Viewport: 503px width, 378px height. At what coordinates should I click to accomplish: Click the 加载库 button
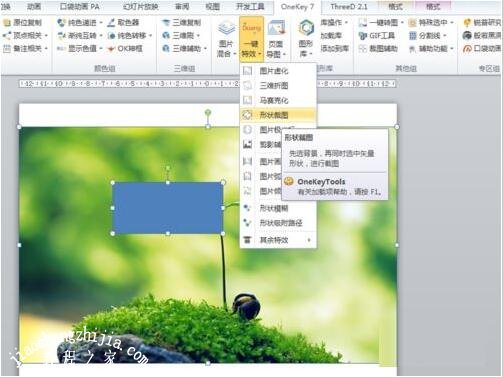point(331,35)
